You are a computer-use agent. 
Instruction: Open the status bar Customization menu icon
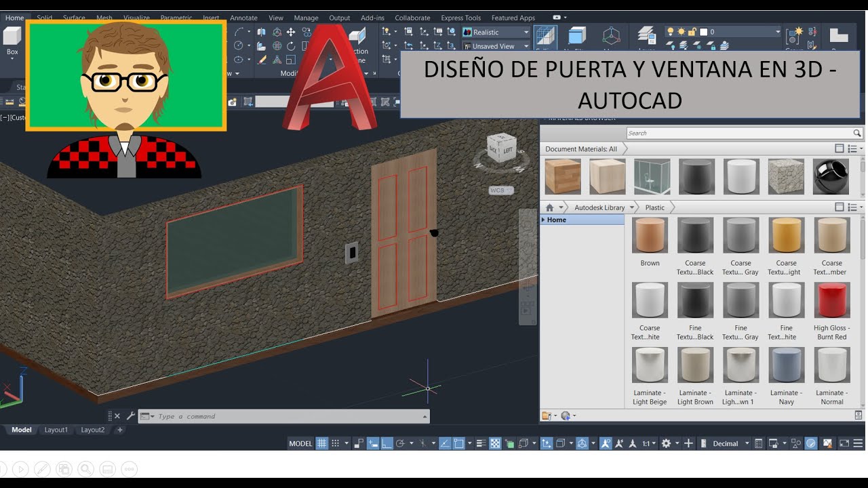point(858,443)
